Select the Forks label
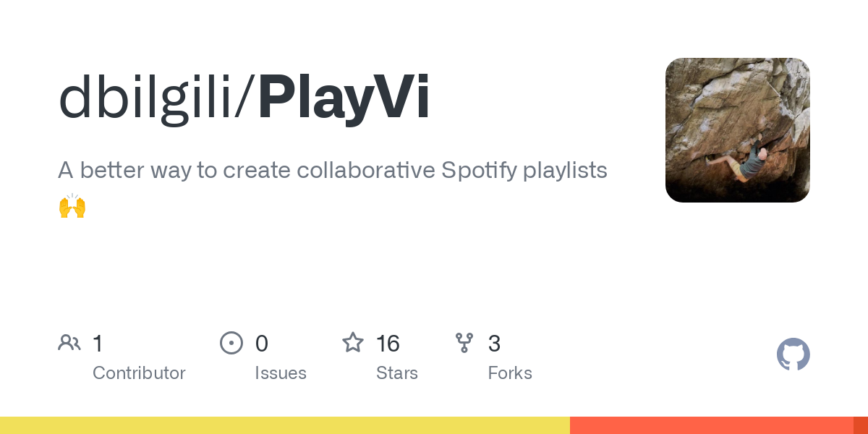Image resolution: width=868 pixels, height=434 pixels. click(x=510, y=373)
